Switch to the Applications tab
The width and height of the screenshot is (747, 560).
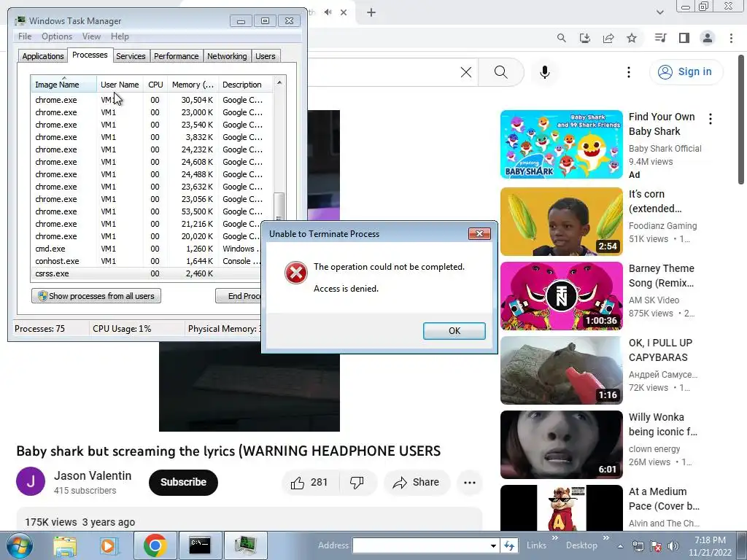43,56
